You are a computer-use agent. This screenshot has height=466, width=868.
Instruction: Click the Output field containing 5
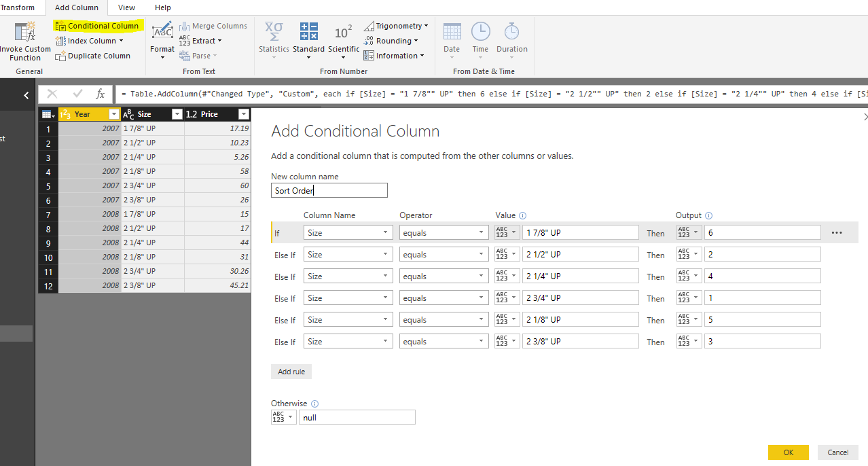click(x=762, y=320)
